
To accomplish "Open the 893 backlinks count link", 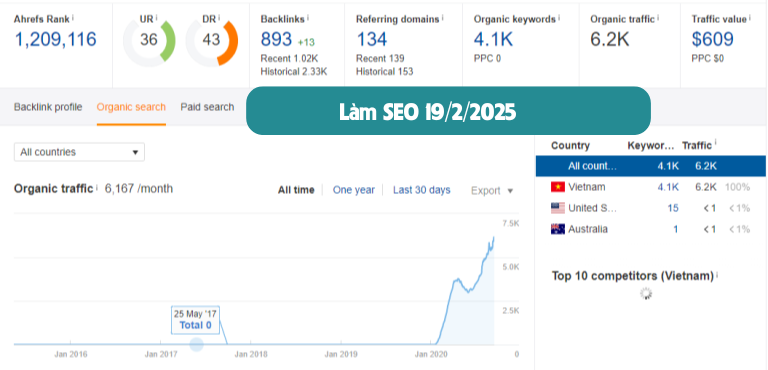I will [x=276, y=39].
